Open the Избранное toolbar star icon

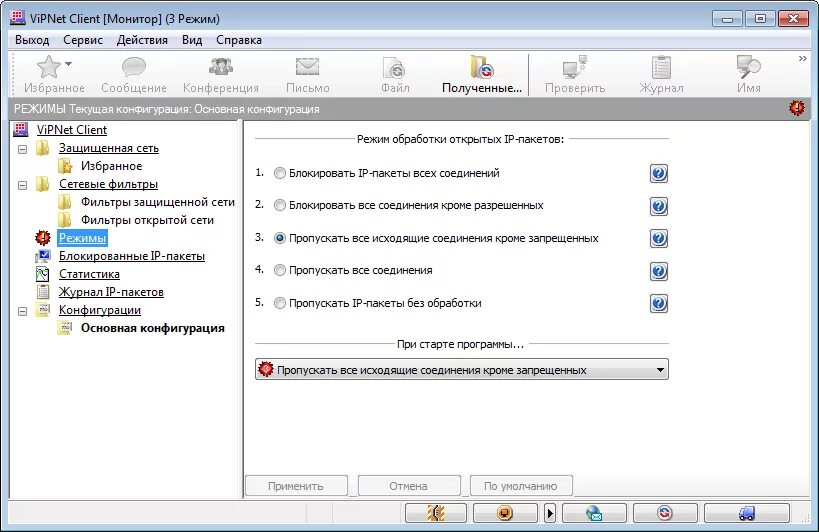point(49,67)
